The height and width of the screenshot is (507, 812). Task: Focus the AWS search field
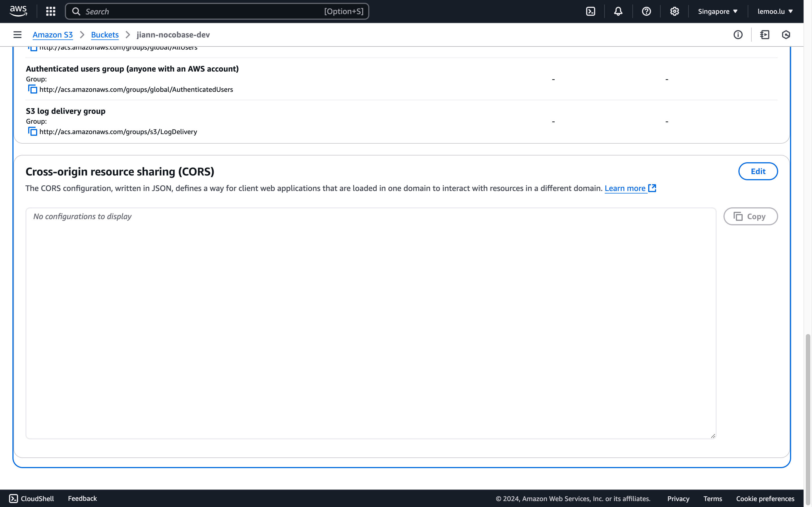[201, 11]
